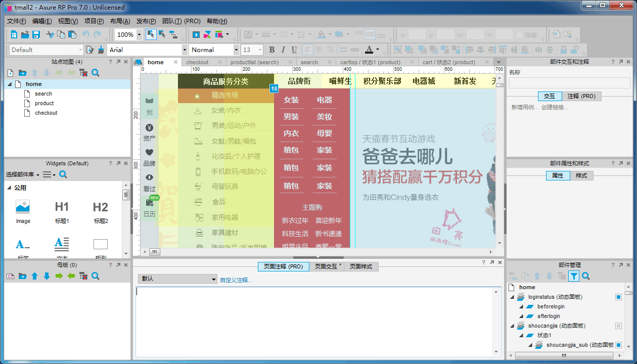Open the 发布(P) menu
This screenshot has width=637, height=364.
[146, 21]
